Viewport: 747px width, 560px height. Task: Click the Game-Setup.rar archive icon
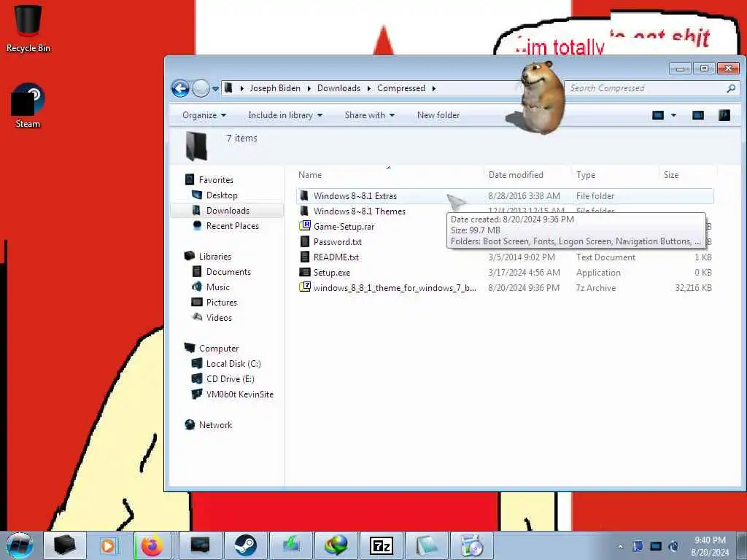coord(305,226)
